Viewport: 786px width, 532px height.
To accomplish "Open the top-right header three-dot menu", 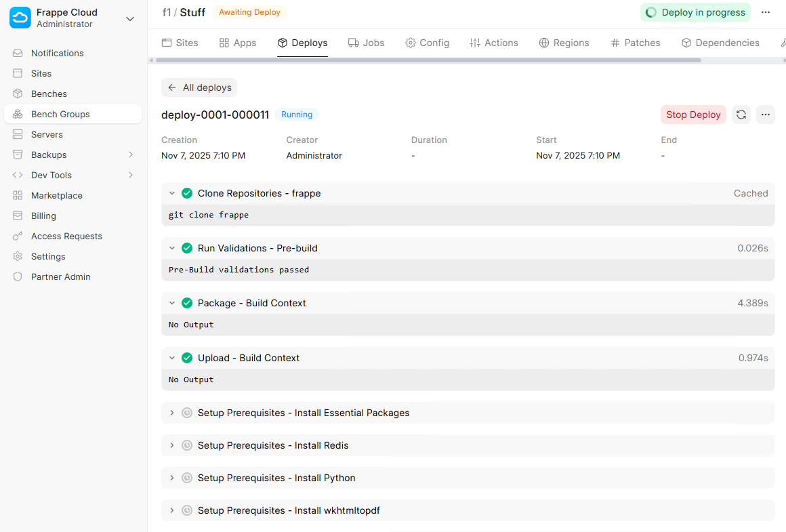I will point(766,12).
